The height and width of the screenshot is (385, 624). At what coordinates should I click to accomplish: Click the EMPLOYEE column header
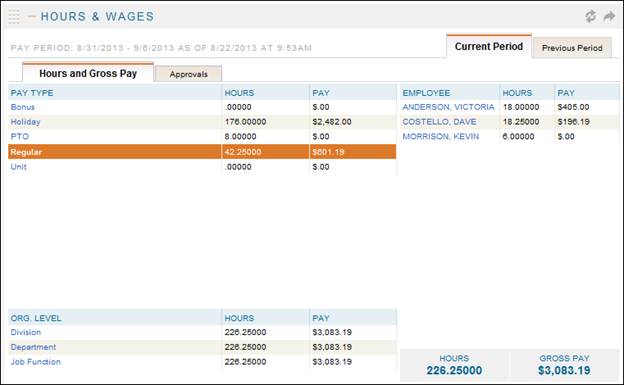[x=426, y=93]
